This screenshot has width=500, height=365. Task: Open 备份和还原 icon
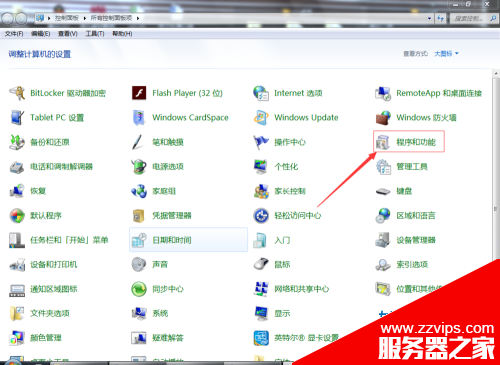[x=17, y=142]
